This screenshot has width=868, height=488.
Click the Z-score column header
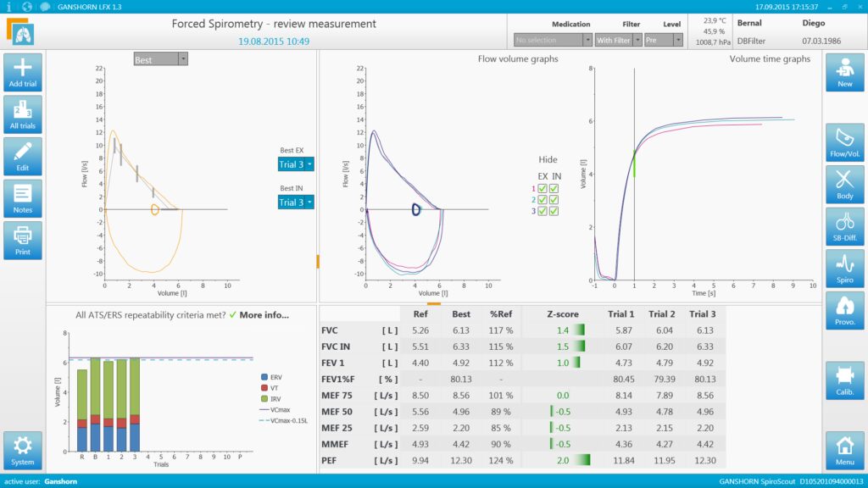click(x=563, y=313)
